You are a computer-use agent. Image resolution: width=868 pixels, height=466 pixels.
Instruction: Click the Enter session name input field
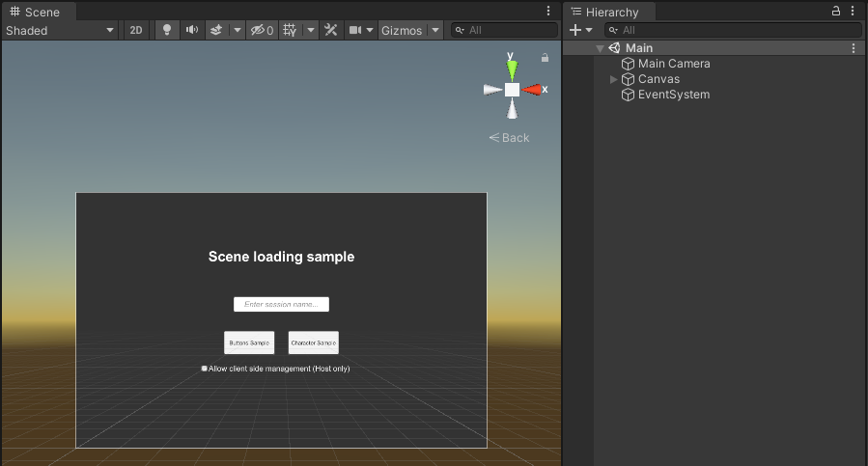281,304
